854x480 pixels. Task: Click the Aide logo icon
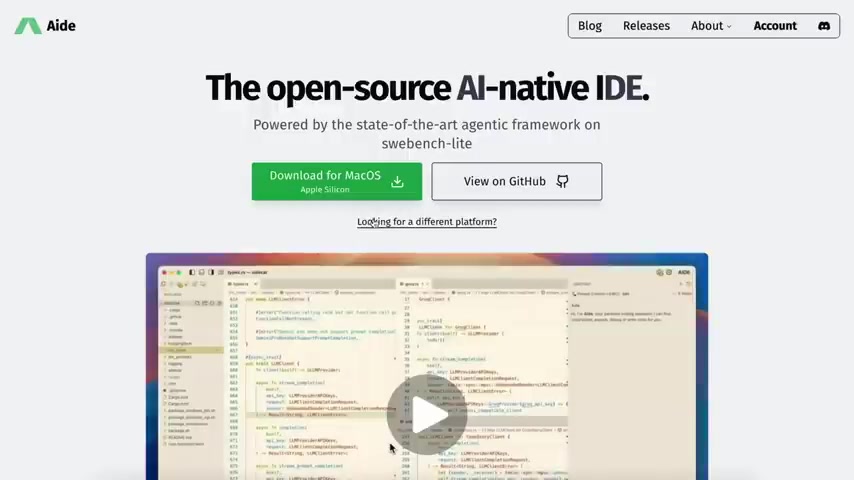tap(28, 26)
